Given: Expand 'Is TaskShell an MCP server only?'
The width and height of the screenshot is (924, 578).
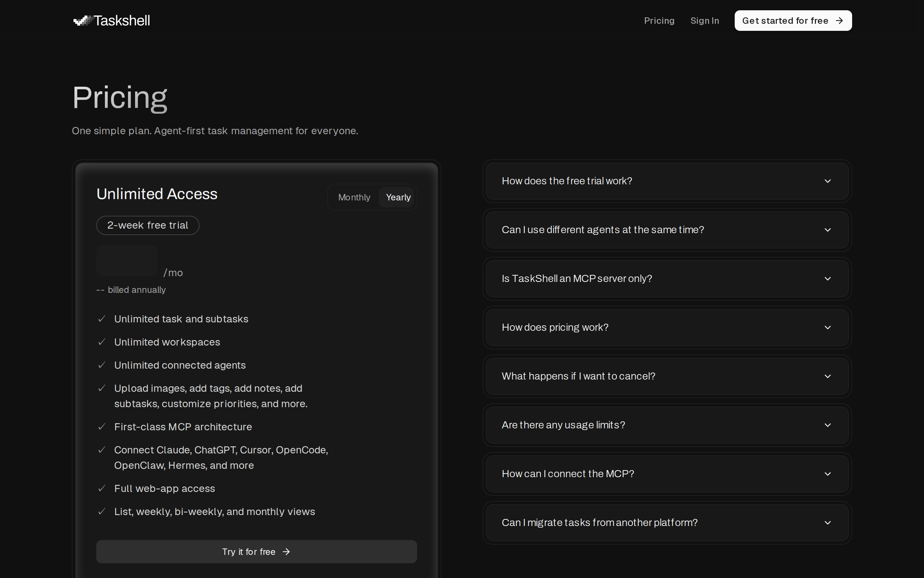Looking at the screenshot, I should click(667, 279).
